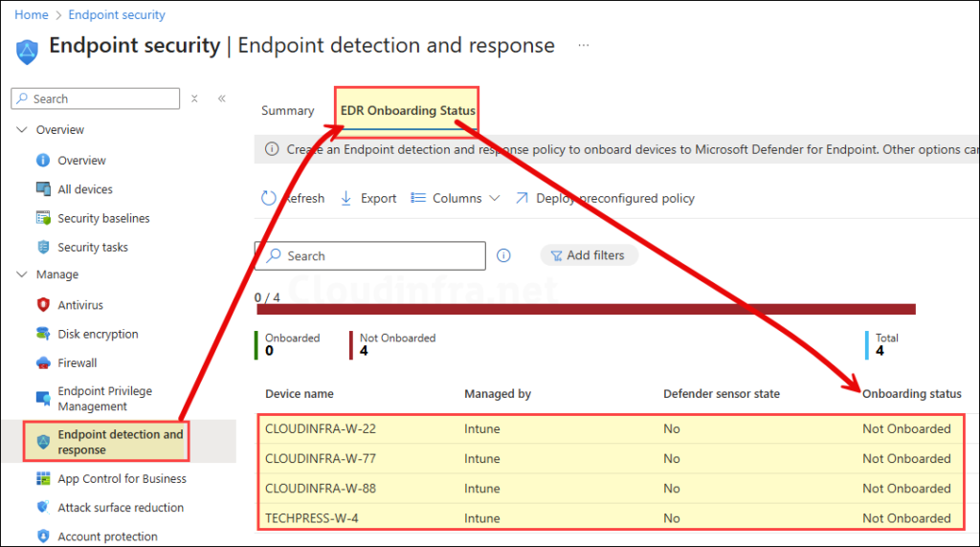Click the Columns button label

457,199
